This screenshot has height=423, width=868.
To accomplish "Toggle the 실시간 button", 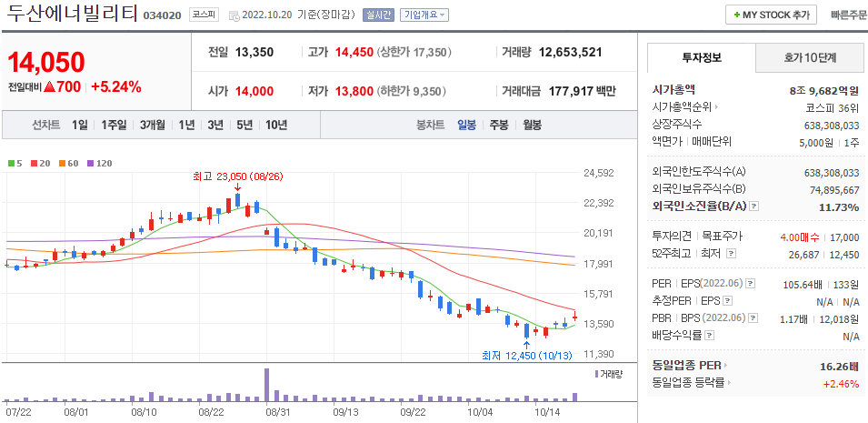I will point(379,15).
